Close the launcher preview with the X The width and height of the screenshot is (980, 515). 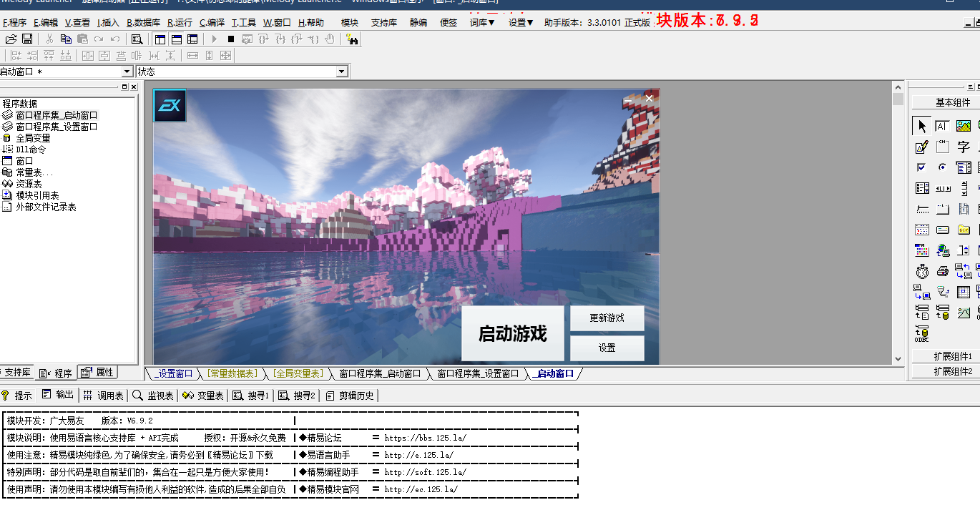coord(649,98)
